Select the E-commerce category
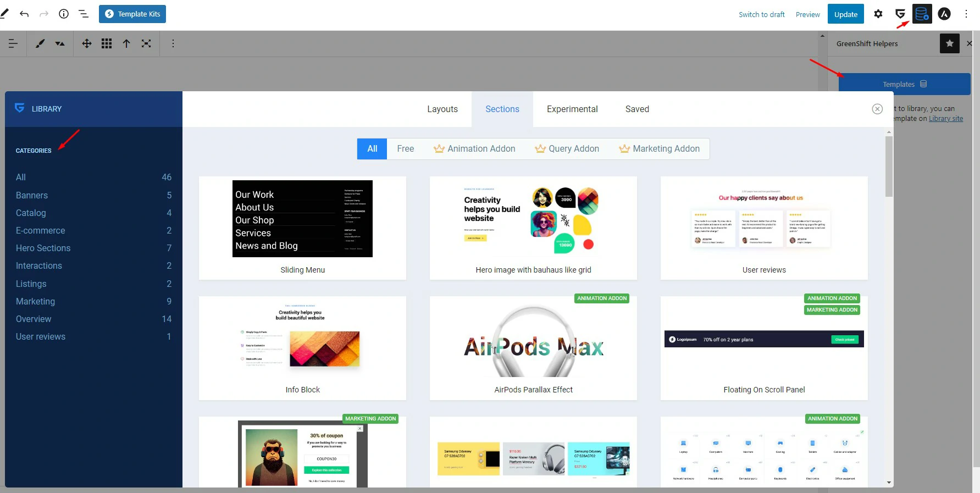The image size is (980, 493). point(93,230)
